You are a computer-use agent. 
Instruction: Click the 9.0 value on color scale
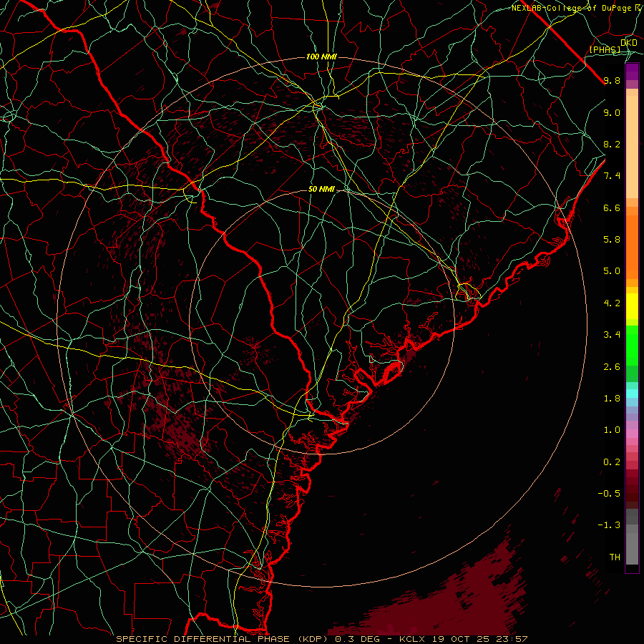click(612, 112)
